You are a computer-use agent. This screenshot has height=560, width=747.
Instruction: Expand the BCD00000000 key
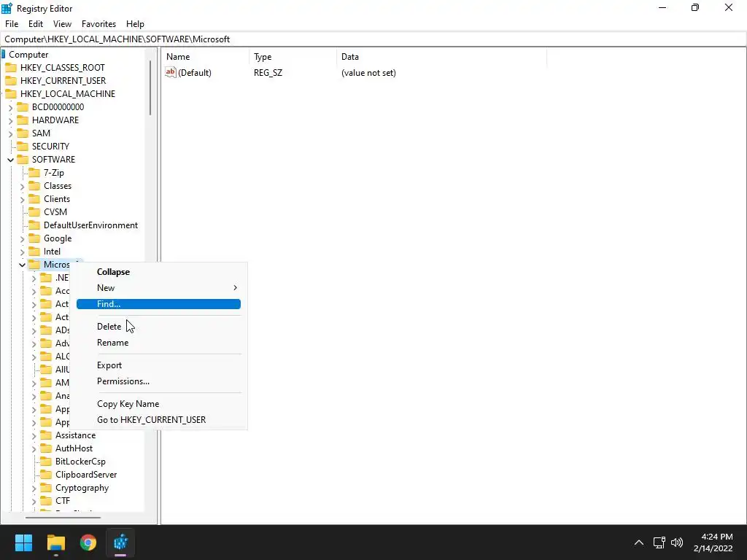10,108
